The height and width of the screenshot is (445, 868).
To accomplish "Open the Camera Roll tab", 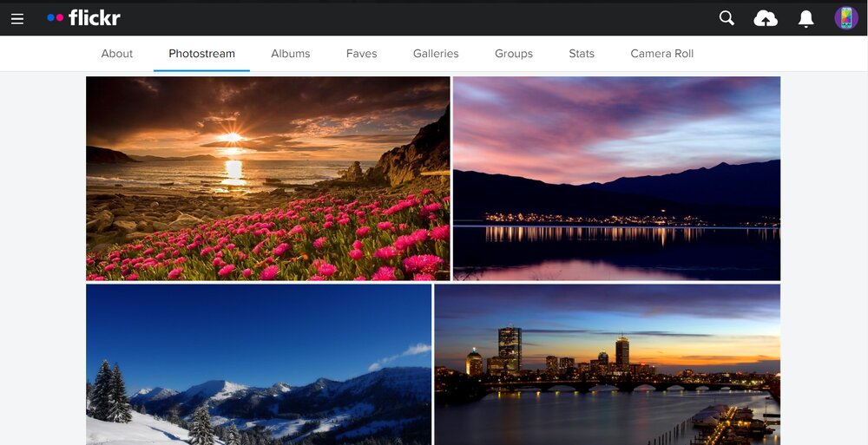I will pos(661,54).
